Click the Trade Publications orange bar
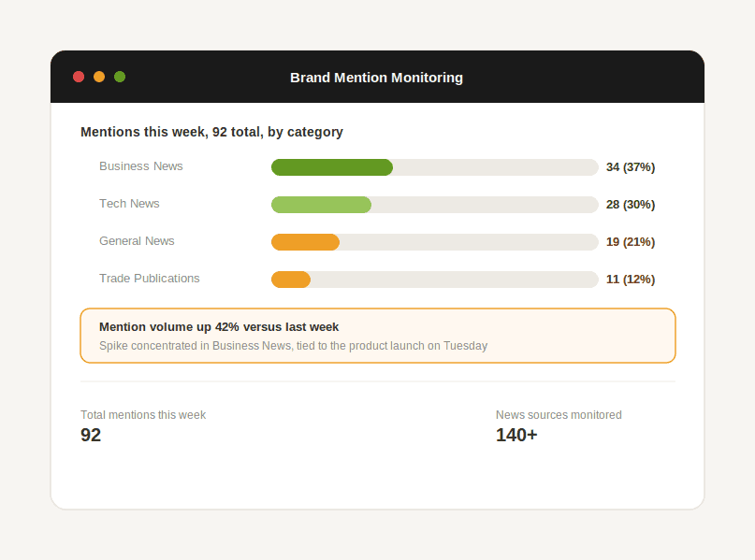Viewport: 755px width, 560px height. [291, 280]
